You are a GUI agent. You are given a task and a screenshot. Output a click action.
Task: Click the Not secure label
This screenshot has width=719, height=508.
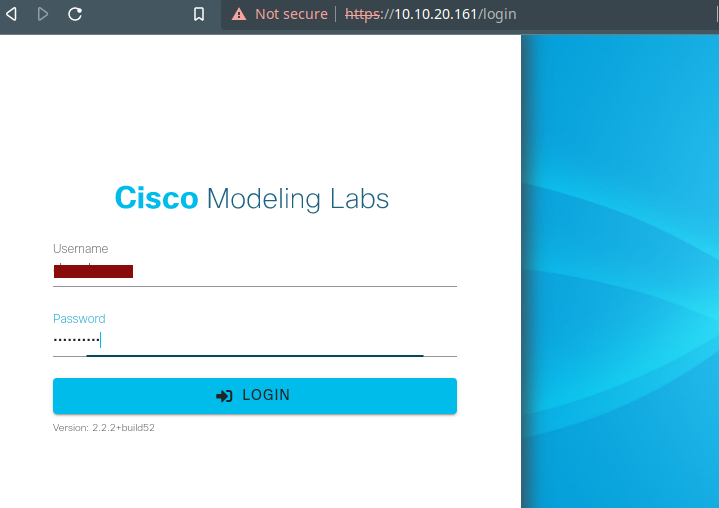pyautogui.click(x=291, y=14)
